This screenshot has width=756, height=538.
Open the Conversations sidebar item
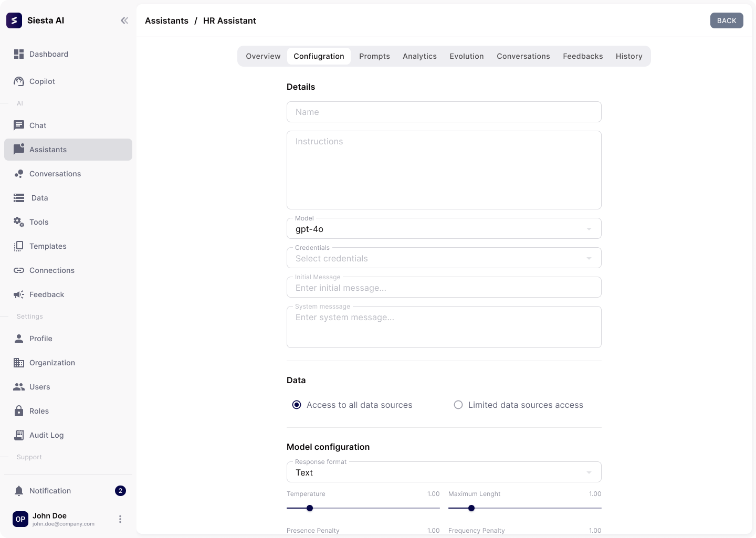pyautogui.click(x=55, y=174)
